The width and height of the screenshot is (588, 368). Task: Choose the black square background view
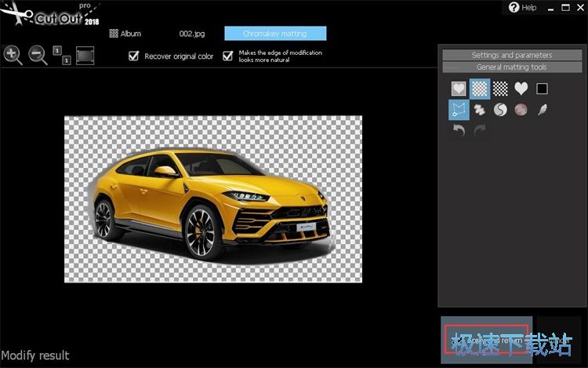[542, 89]
